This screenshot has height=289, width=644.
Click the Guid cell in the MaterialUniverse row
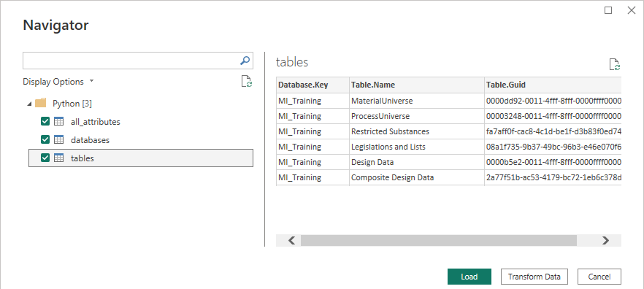tap(553, 101)
